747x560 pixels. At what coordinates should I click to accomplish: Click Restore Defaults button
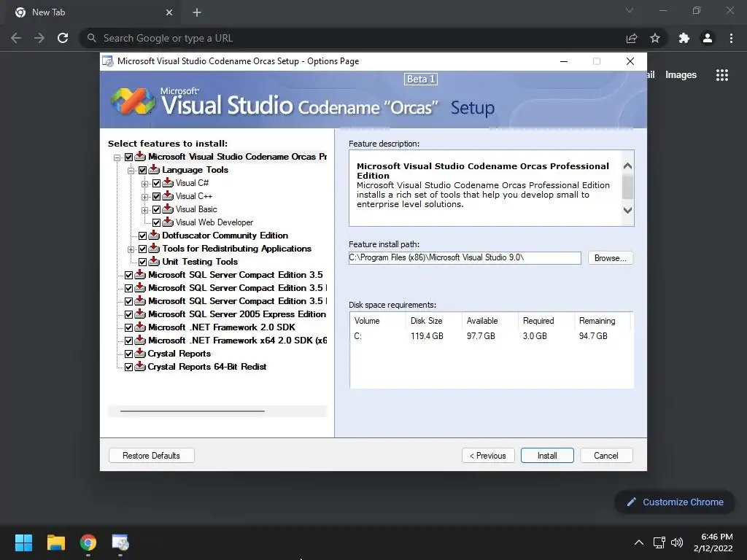tap(151, 455)
